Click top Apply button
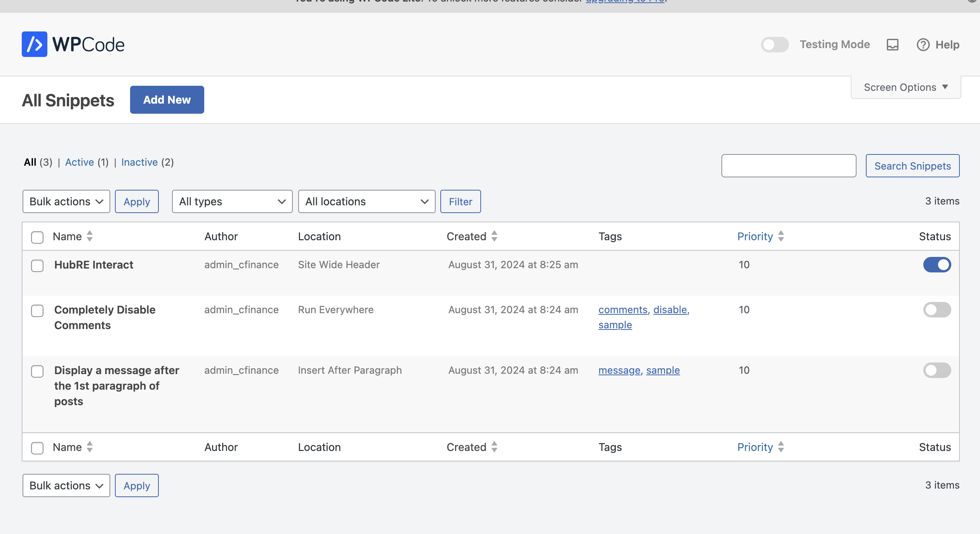980x534 pixels. point(137,201)
